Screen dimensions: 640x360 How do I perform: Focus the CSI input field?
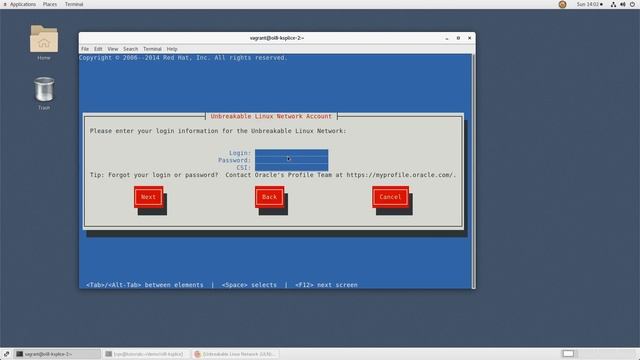(x=291, y=167)
